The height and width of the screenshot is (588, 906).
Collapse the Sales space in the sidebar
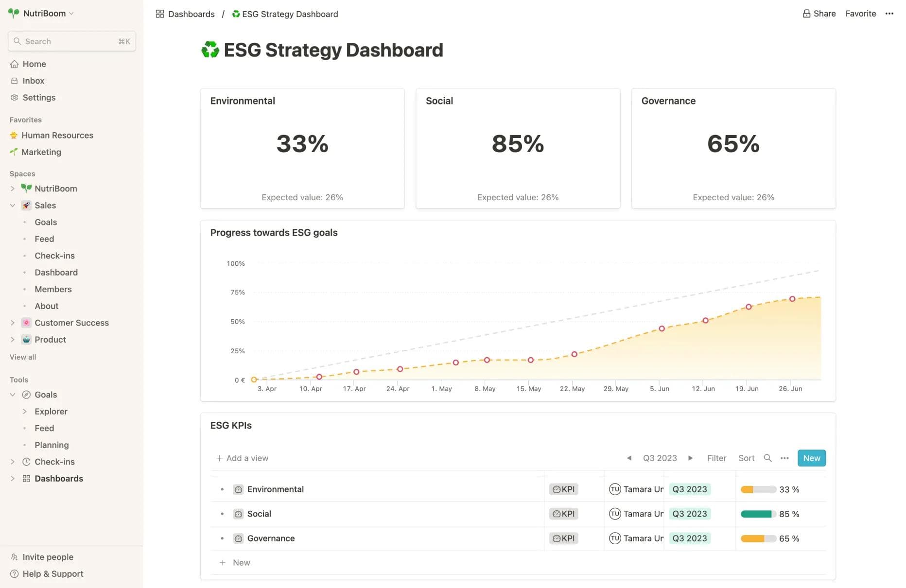point(13,206)
